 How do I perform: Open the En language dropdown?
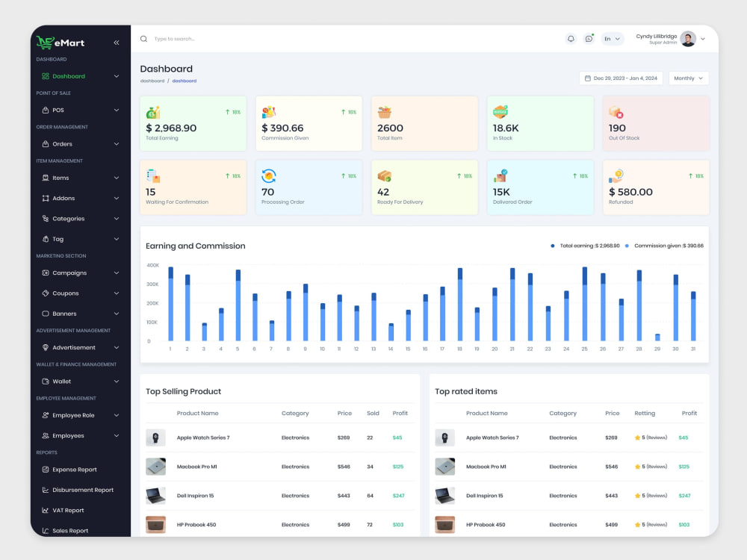pos(613,39)
